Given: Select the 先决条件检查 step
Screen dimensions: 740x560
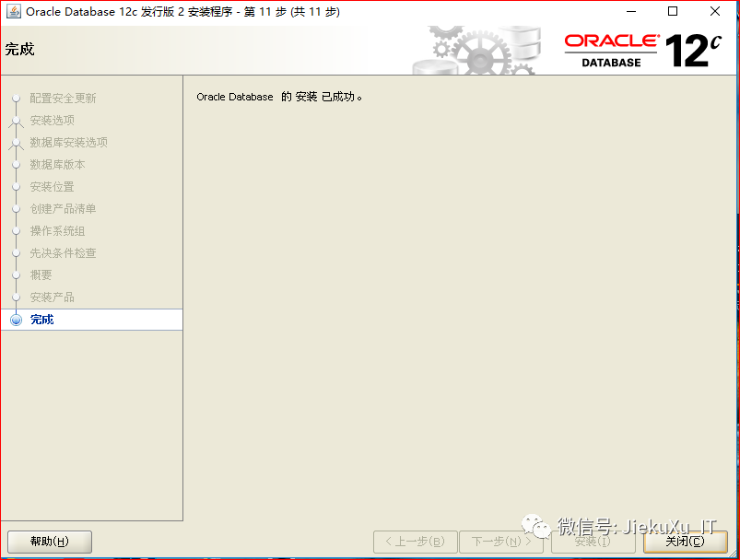Looking at the screenshot, I should coord(63,253).
